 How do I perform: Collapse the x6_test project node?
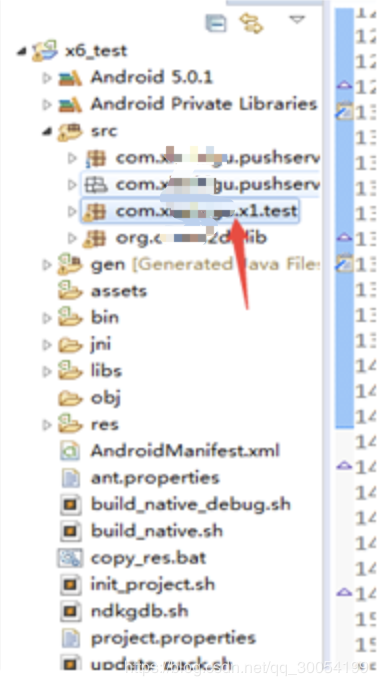click(21, 52)
